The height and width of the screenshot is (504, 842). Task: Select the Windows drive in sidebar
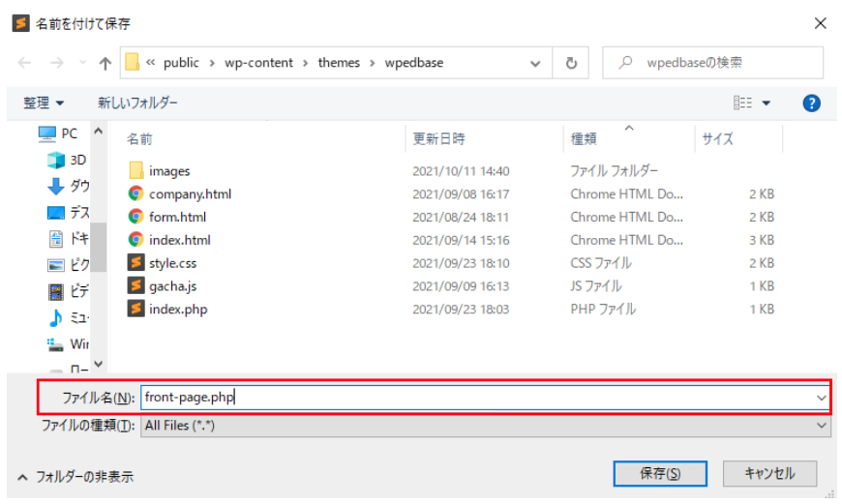(x=68, y=343)
